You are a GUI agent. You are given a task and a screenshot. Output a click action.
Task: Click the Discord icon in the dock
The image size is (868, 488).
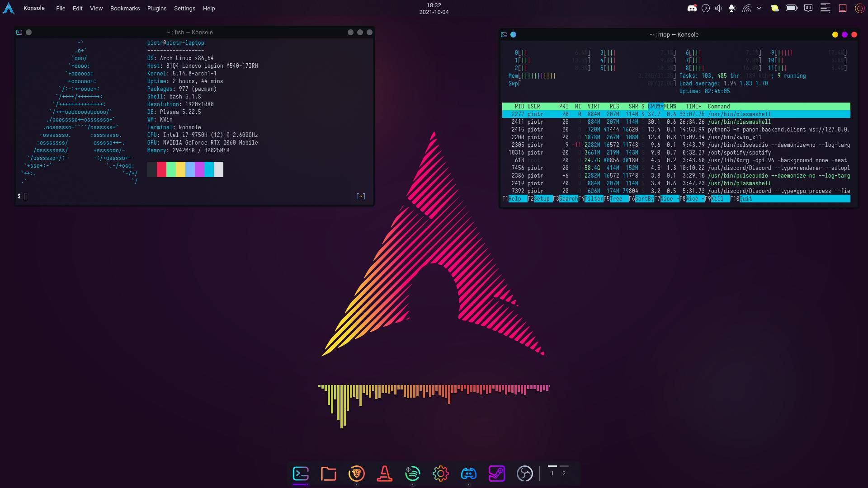click(468, 474)
